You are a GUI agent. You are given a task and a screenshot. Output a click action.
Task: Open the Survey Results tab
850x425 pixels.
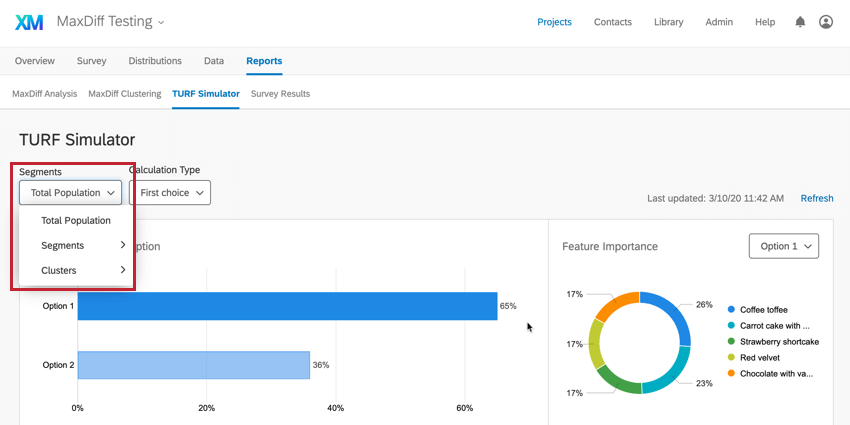[x=280, y=94]
